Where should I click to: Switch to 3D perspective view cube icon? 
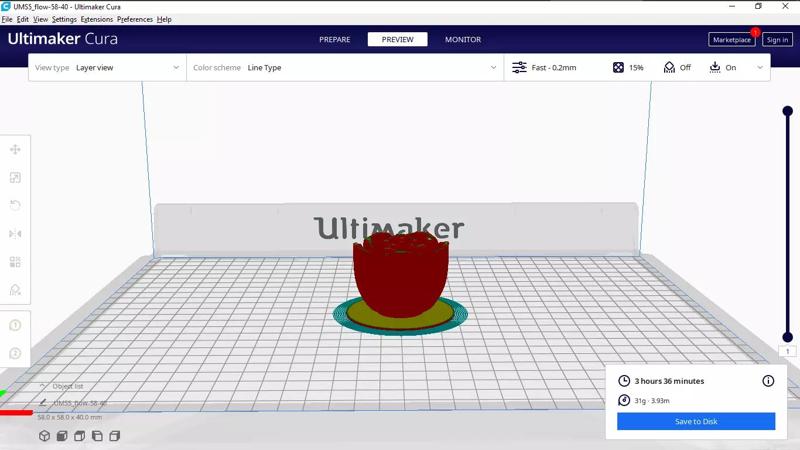pyautogui.click(x=44, y=436)
